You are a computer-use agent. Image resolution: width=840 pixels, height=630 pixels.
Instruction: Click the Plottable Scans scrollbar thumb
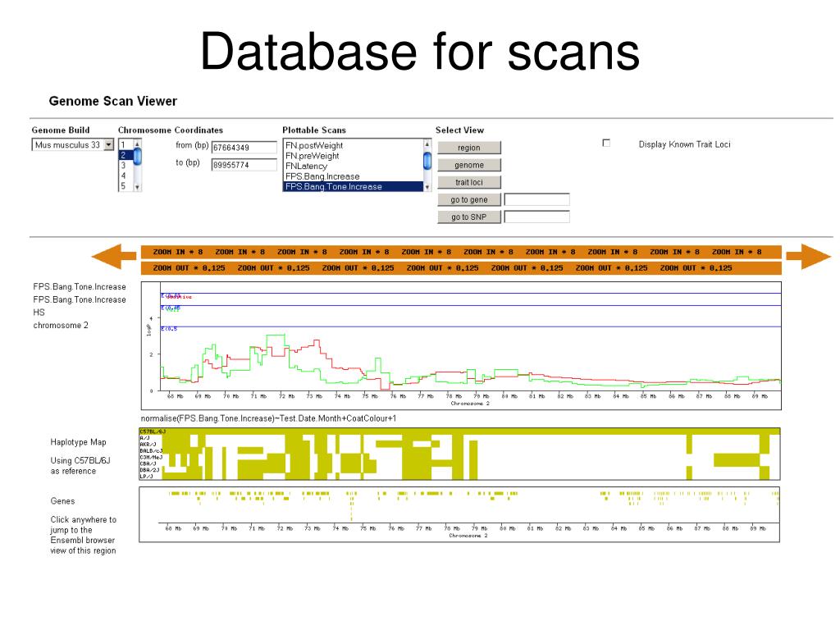[427, 161]
